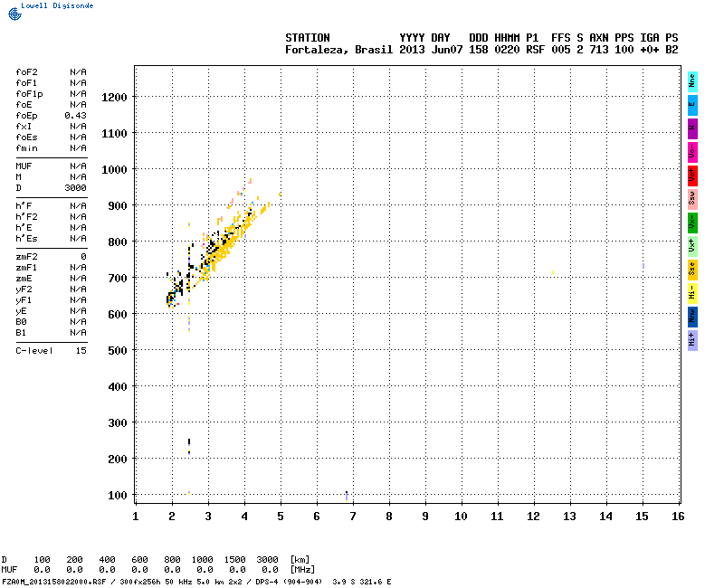Select the cyan Nne legend swatch
The image size is (724, 588).
pyautogui.click(x=692, y=81)
